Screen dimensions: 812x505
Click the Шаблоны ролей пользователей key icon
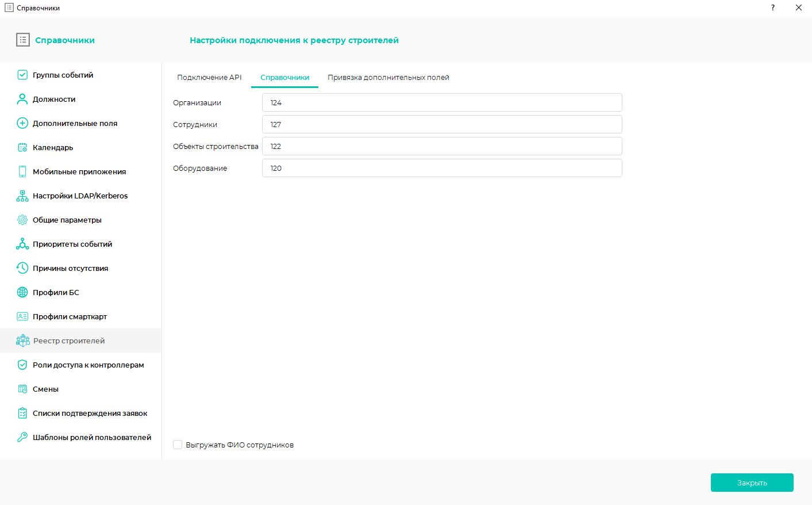22,437
